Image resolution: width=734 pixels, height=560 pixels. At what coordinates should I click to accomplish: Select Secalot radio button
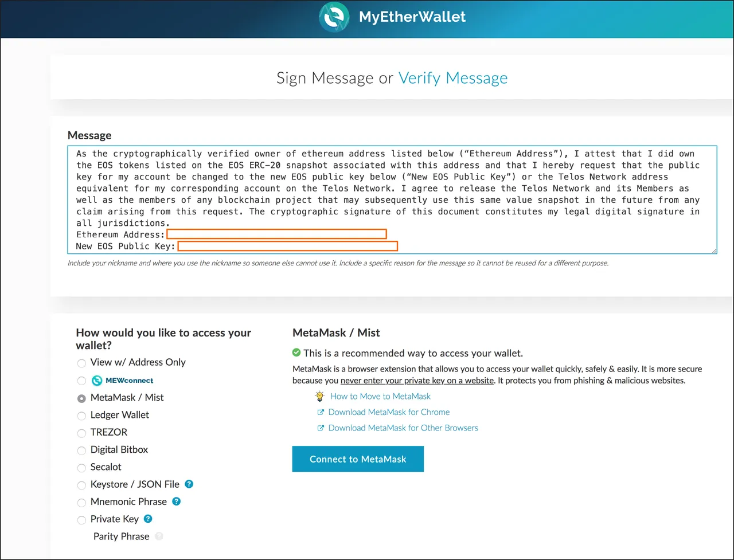[81, 468]
